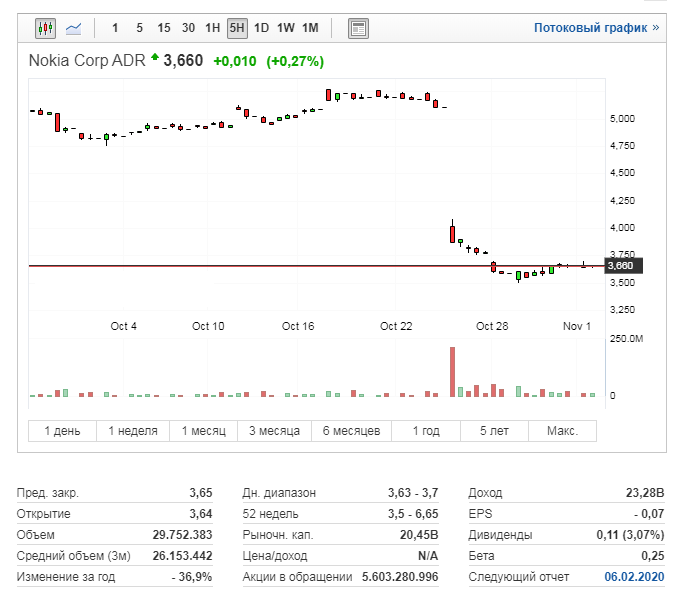677x599 pixels.
Task: Click the Oct 28 axis label
Action: 492,326
